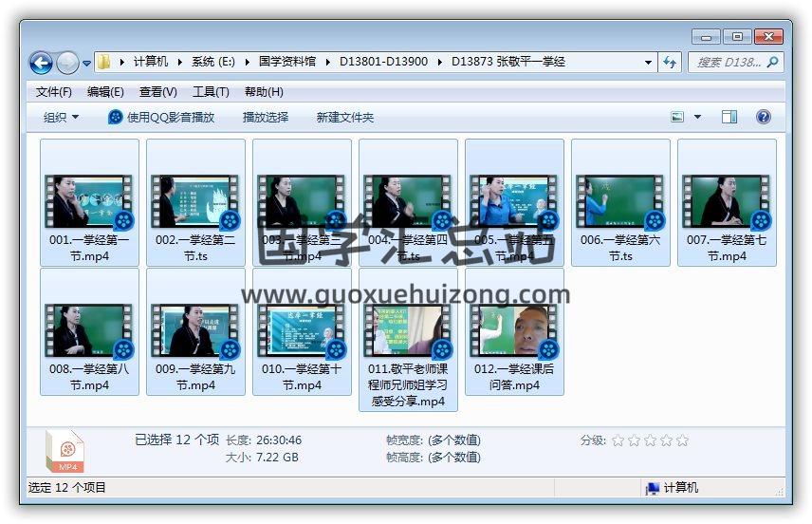Create a folder with 新建文件夹
Screen dimensions: 812x524
(345, 117)
